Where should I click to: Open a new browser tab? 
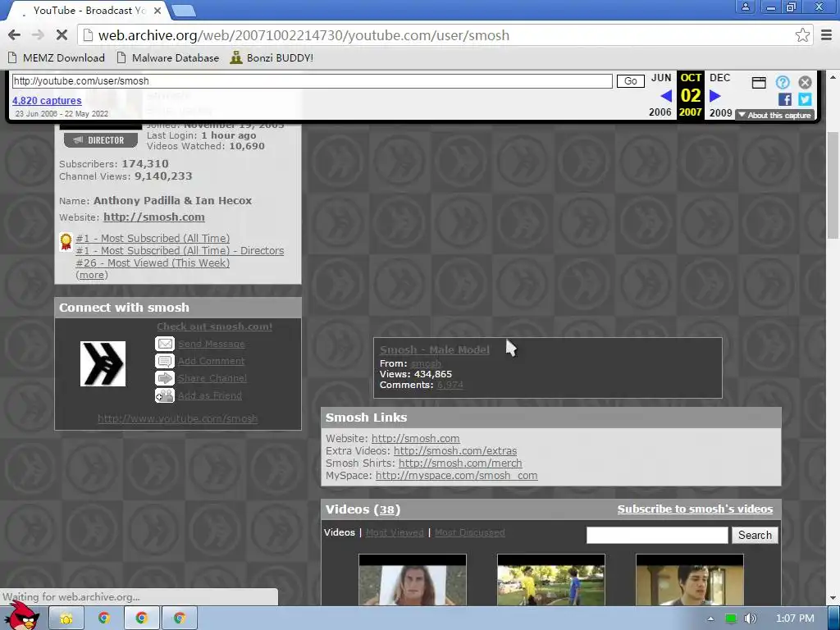pyautogui.click(x=183, y=11)
